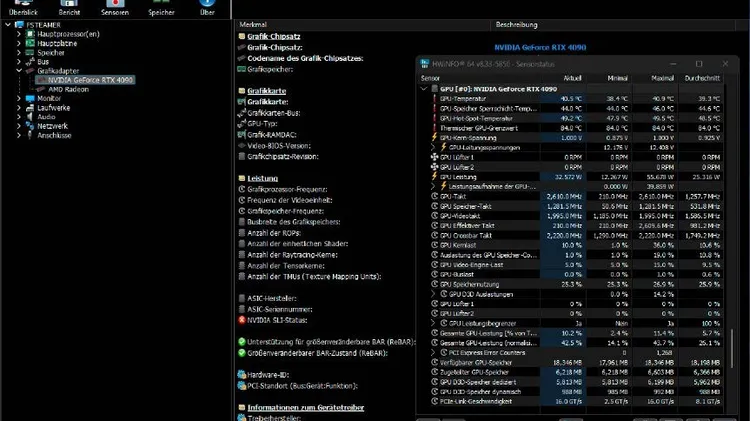Expand the Hauptprozessor(en) tree node

click(x=19, y=33)
